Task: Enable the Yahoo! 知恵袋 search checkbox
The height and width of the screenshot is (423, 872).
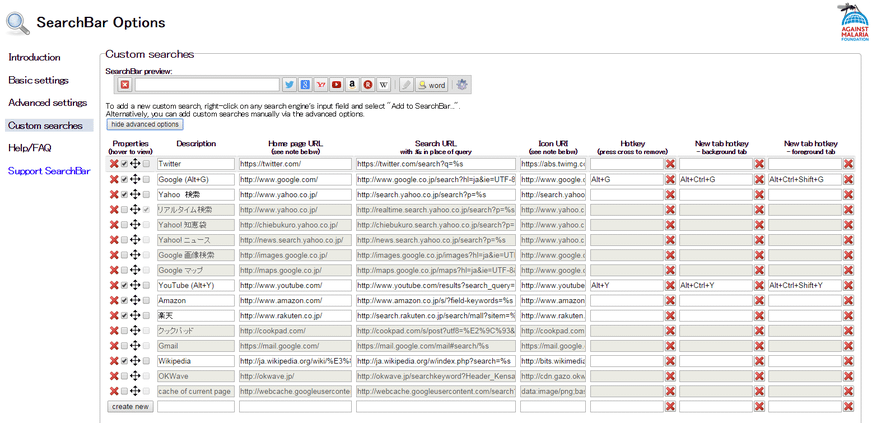Action: point(125,225)
